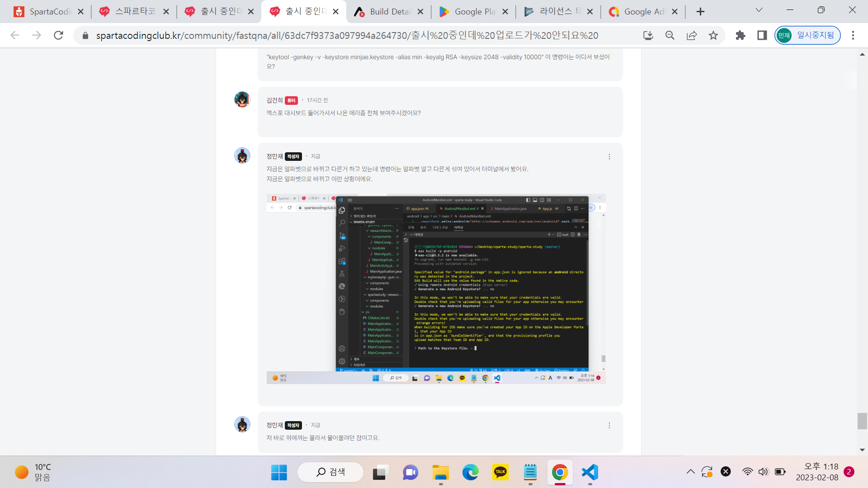
Task: Switch to the Build Details tab
Action: pyautogui.click(x=389, y=12)
